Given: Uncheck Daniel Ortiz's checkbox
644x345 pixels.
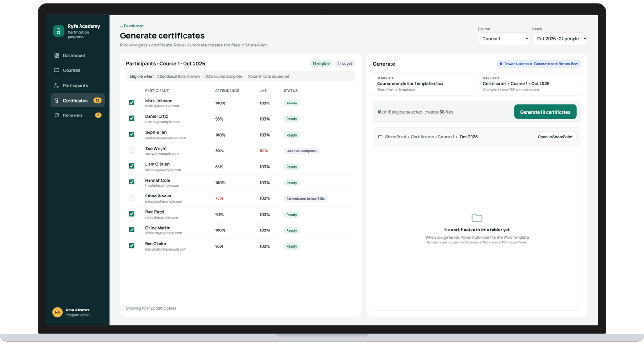Looking at the screenshot, I should [132, 118].
